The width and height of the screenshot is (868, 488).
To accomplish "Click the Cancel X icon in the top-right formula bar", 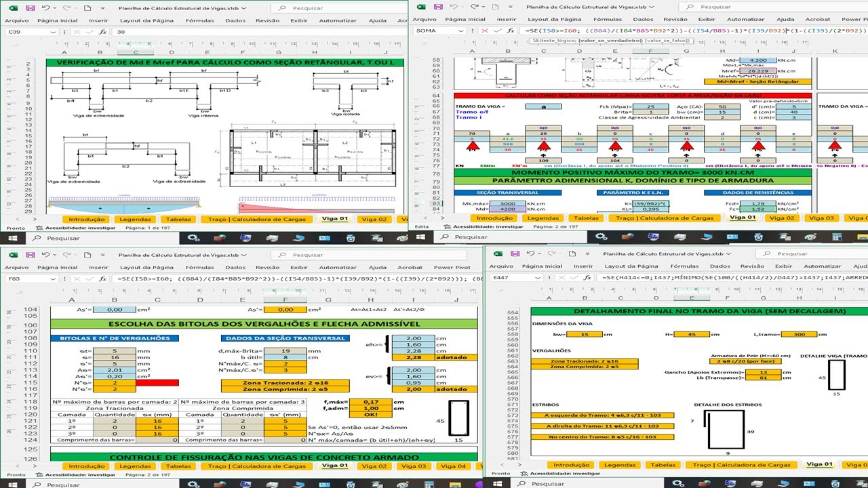I will [x=486, y=31].
